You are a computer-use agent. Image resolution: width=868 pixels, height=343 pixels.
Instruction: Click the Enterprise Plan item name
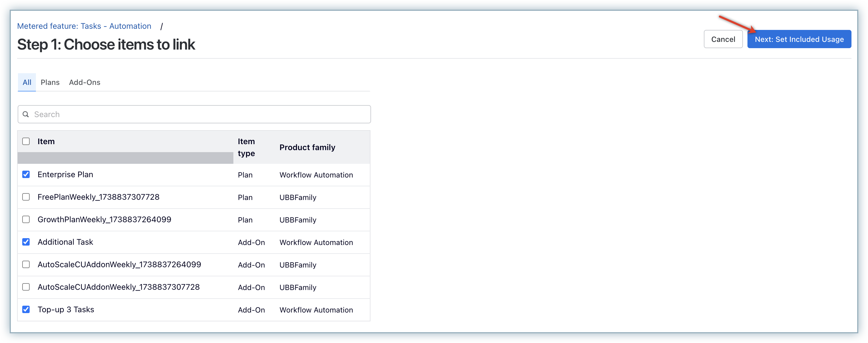coord(65,175)
